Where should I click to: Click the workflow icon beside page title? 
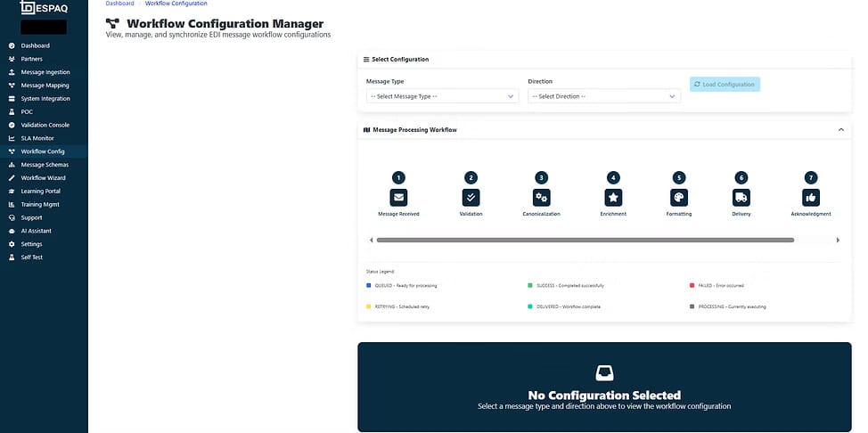[x=112, y=23]
